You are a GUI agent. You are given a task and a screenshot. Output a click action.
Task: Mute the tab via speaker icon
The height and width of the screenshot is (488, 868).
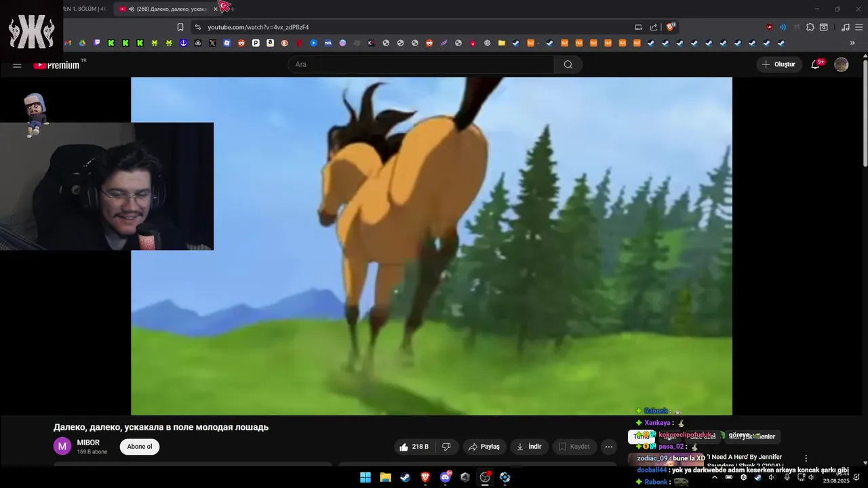click(131, 9)
